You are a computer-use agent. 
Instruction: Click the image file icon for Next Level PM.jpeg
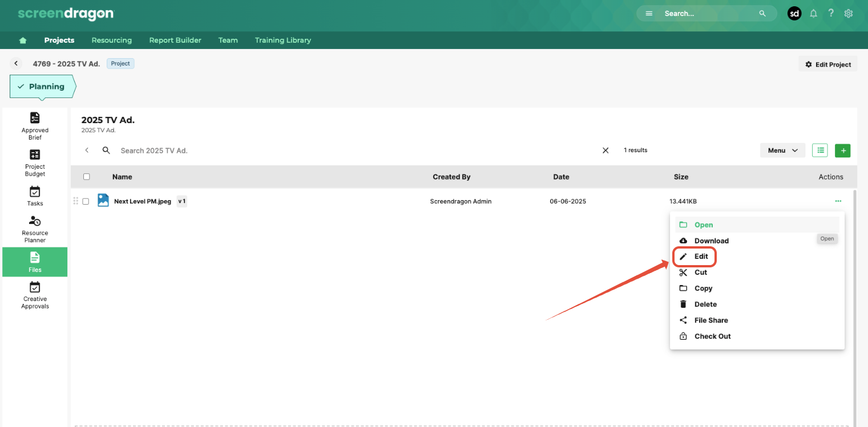click(x=103, y=200)
